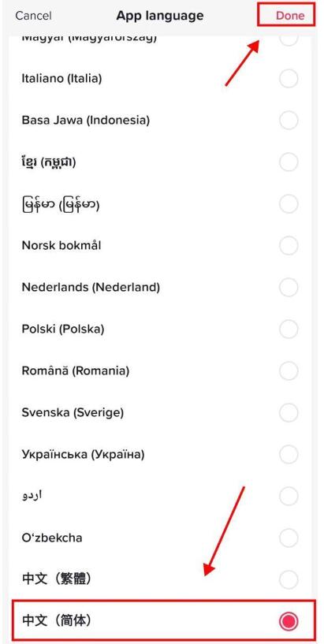Select the Norsk bokmål radio button
The width and height of the screenshot is (324, 644).
tap(289, 246)
